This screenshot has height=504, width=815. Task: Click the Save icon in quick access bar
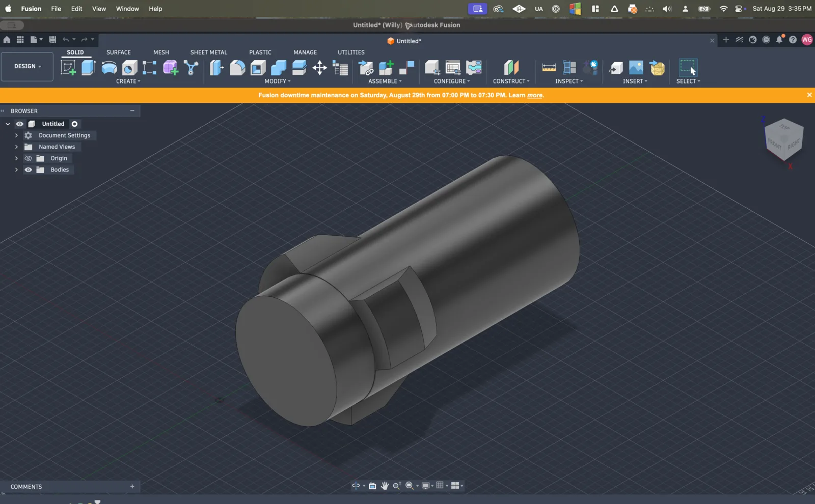tap(52, 40)
